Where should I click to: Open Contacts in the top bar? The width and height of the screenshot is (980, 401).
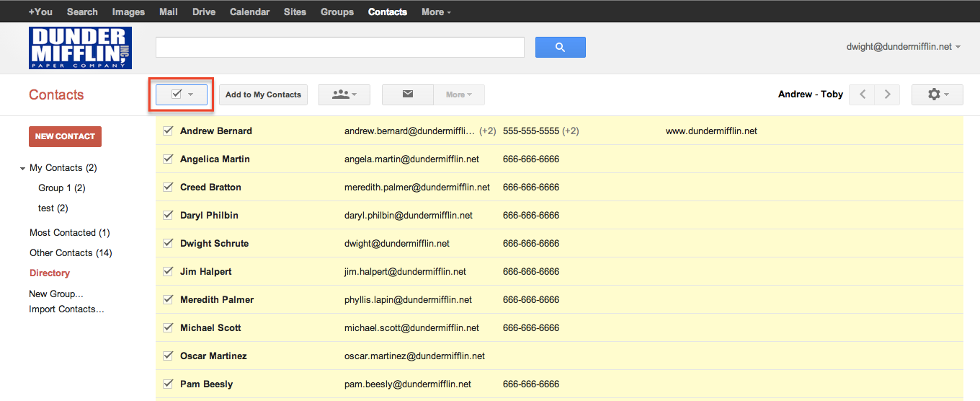coord(388,12)
